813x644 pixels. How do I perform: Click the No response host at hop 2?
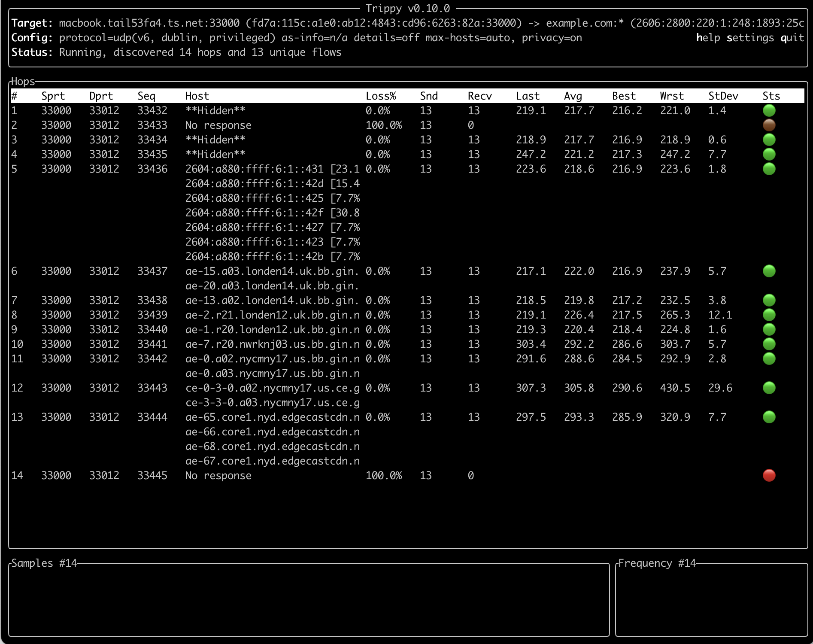click(x=218, y=125)
